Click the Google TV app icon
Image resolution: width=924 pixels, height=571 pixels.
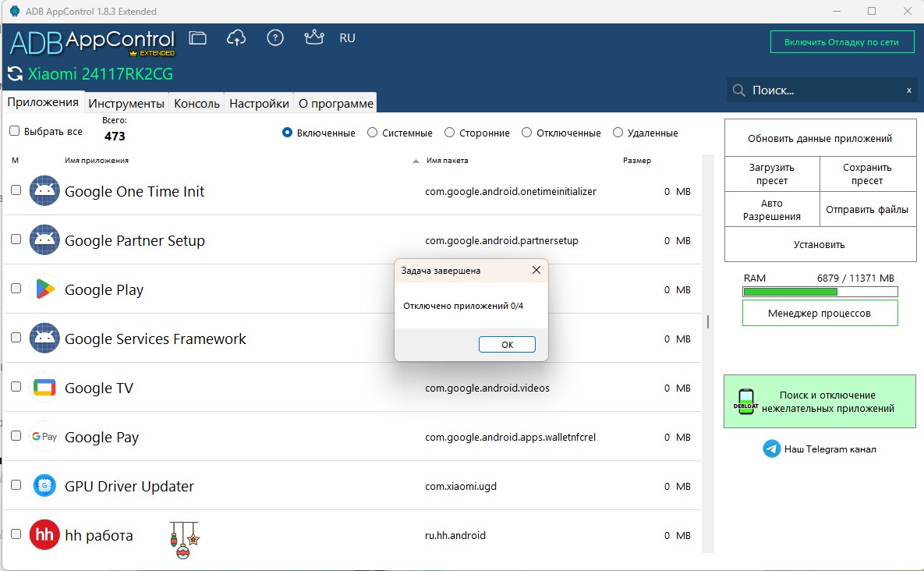click(44, 387)
